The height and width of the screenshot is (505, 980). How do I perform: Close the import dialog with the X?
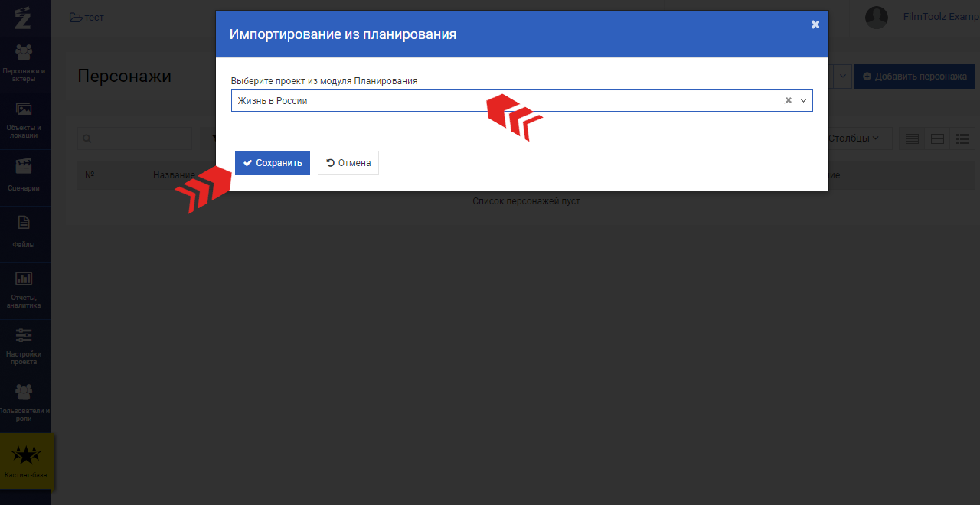pos(815,24)
